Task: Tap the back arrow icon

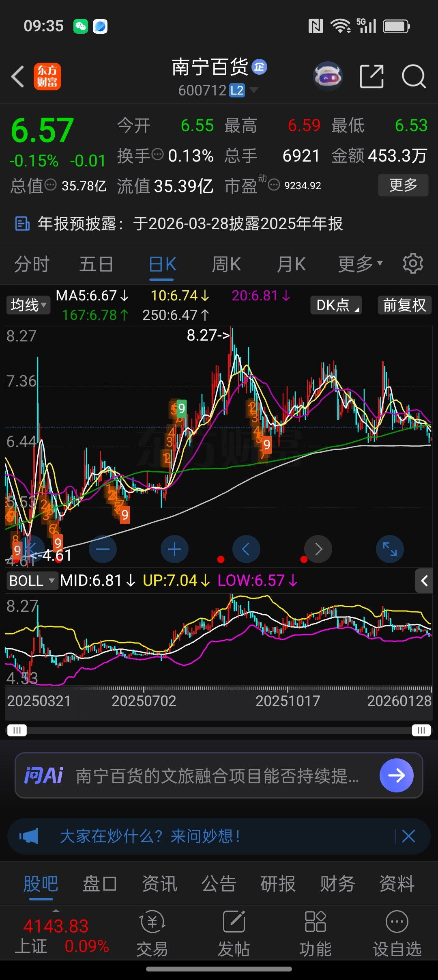Action: tap(18, 76)
